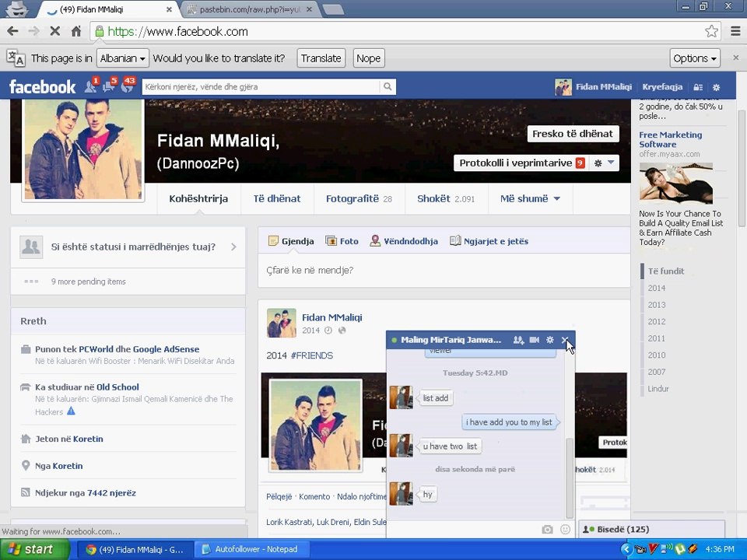Switch to the pastebin.com browser tab
The image size is (747, 560).
(x=250, y=9)
